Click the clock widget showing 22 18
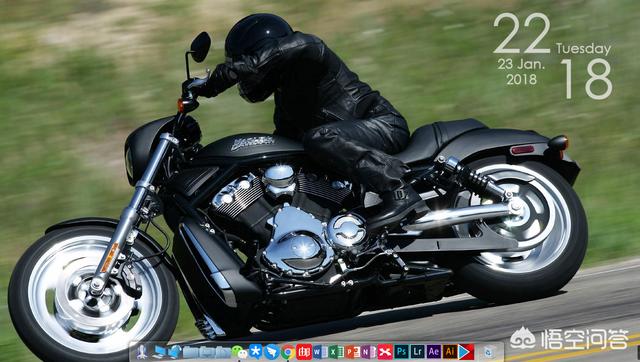The image size is (640, 362). [x=553, y=56]
